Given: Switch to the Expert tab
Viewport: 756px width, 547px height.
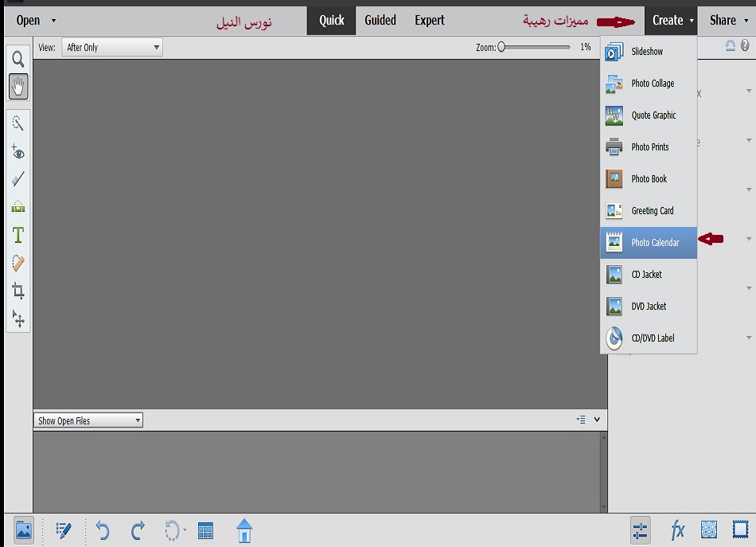Looking at the screenshot, I should click(430, 21).
